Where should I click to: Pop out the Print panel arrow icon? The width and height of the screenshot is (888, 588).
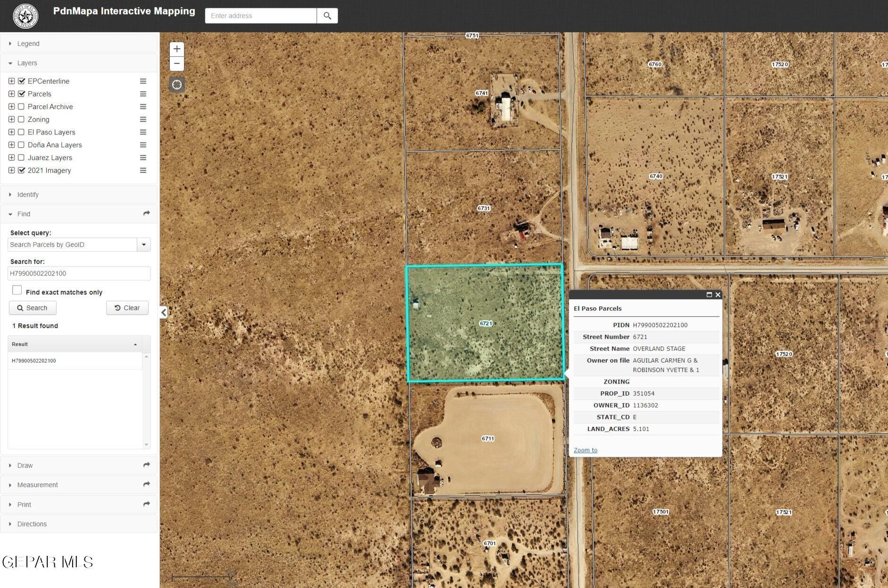[146, 504]
